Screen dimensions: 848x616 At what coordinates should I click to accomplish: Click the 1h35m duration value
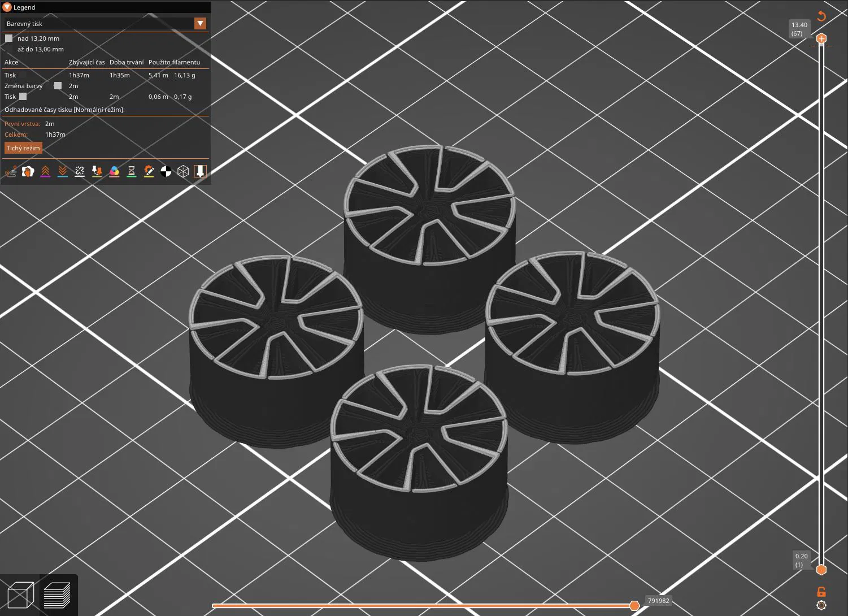pyautogui.click(x=120, y=75)
